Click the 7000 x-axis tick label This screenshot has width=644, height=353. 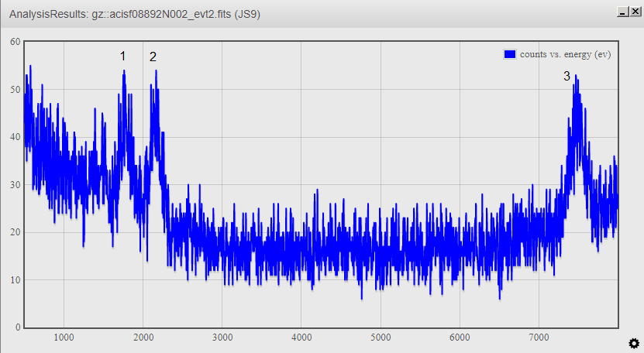click(x=539, y=338)
